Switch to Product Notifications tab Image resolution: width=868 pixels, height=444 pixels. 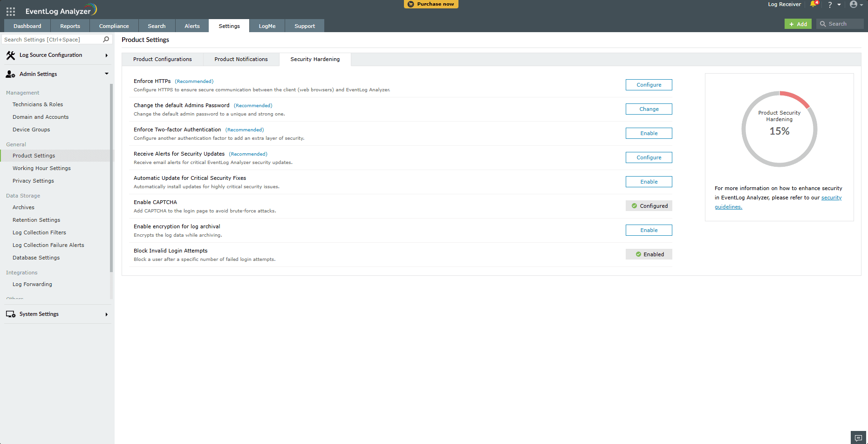(241, 59)
